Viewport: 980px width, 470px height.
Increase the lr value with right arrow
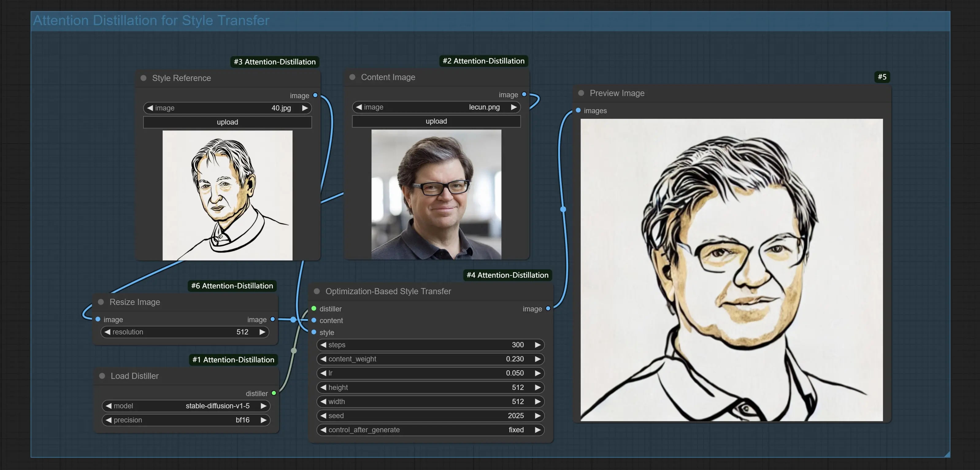pos(538,373)
